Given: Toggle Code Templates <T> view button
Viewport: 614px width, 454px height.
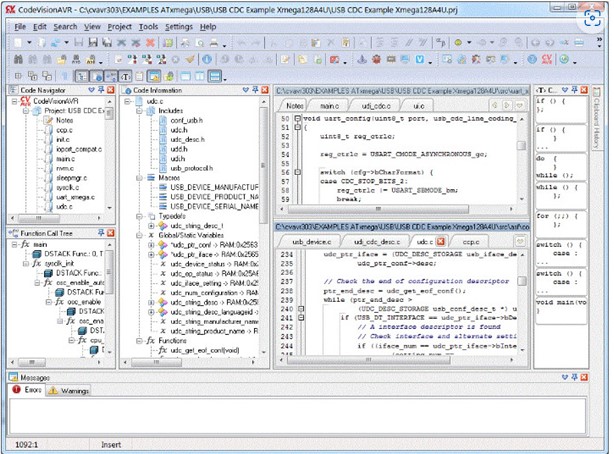Looking at the screenshot, I should click(x=125, y=76).
